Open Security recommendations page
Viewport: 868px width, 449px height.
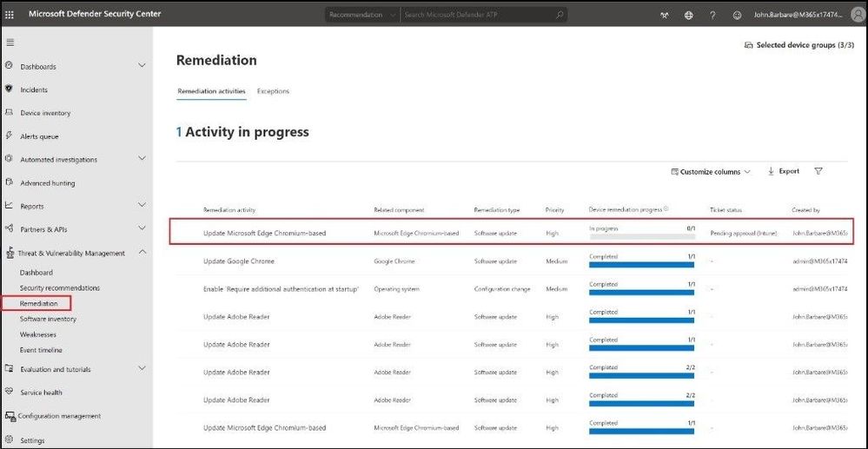coord(60,287)
